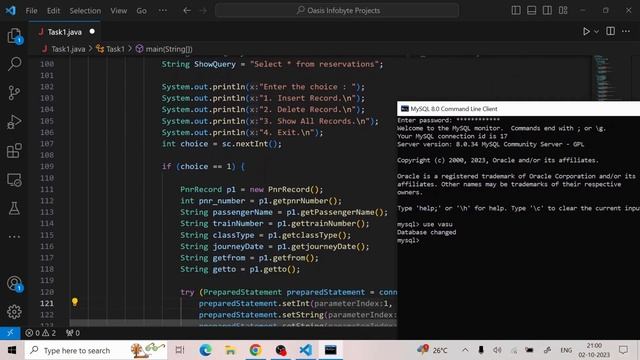Image resolution: width=640 pixels, height=360 pixels.
Task: Open the weather widget showing 26°C
Action: pyautogui.click(x=432, y=350)
